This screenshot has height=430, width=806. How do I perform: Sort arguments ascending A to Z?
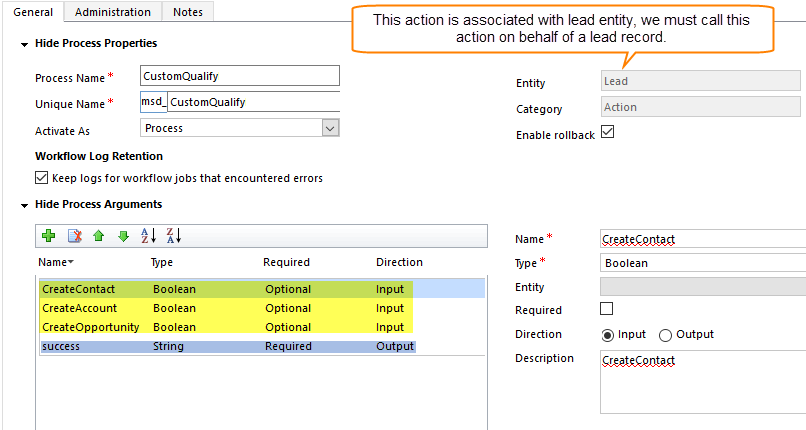tap(148, 236)
